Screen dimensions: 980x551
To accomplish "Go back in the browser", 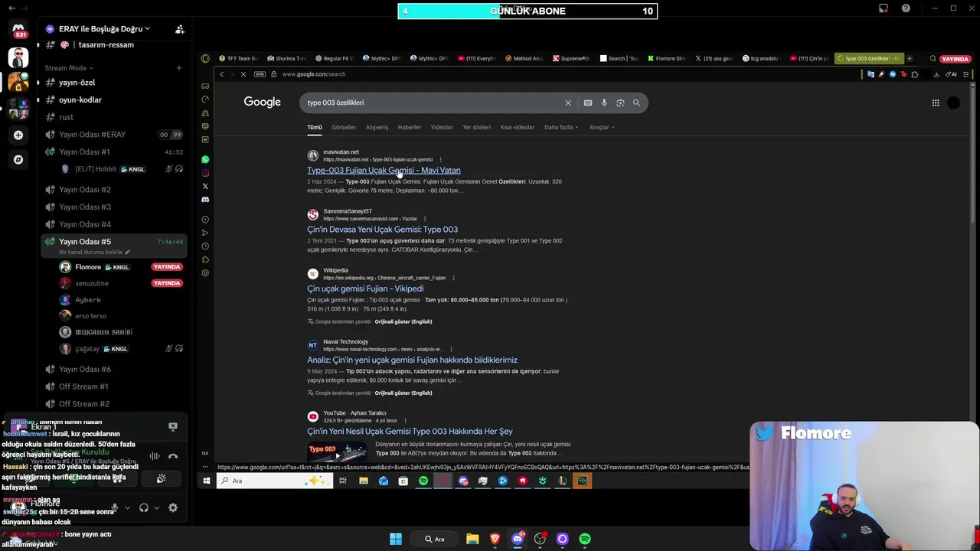I will (222, 74).
